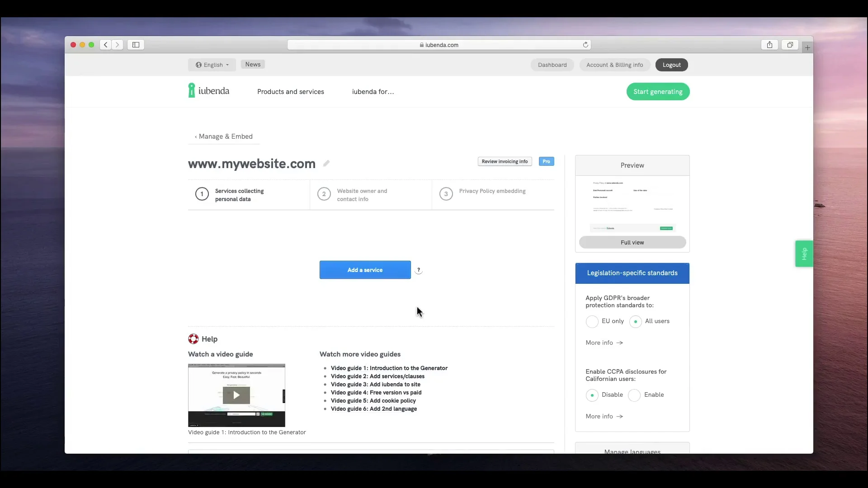Open Video guide 6: Add 2nd language
Screen dimensions: 868x488
click(x=374, y=409)
